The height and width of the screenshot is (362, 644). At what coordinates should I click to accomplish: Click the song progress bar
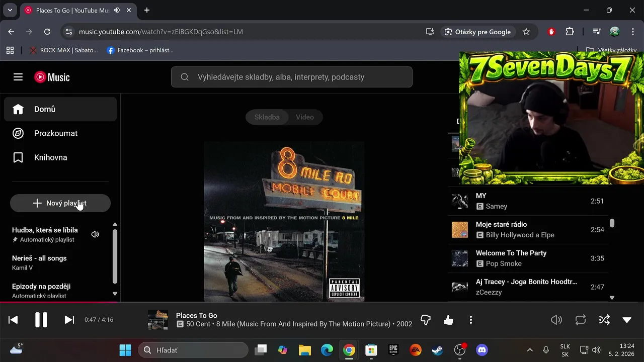coord(322,302)
